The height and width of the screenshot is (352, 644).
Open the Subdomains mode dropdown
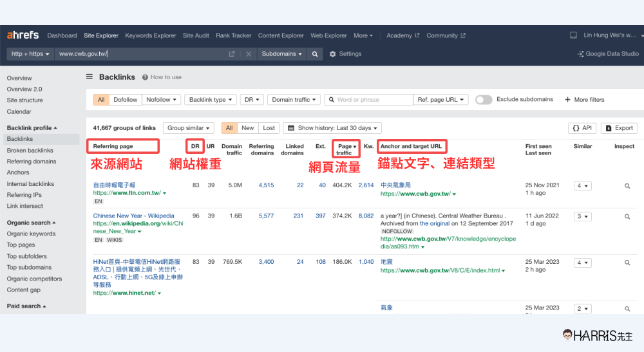pos(282,54)
